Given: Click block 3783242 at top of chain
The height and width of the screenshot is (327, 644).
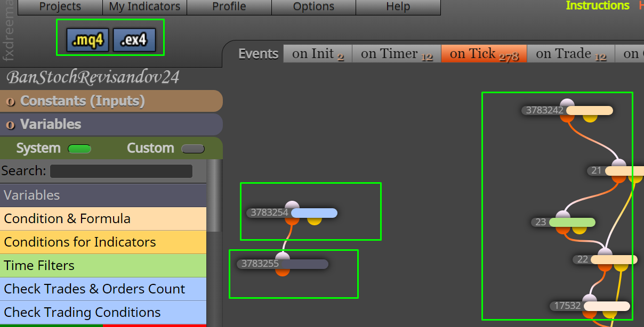Looking at the screenshot, I should [x=567, y=110].
